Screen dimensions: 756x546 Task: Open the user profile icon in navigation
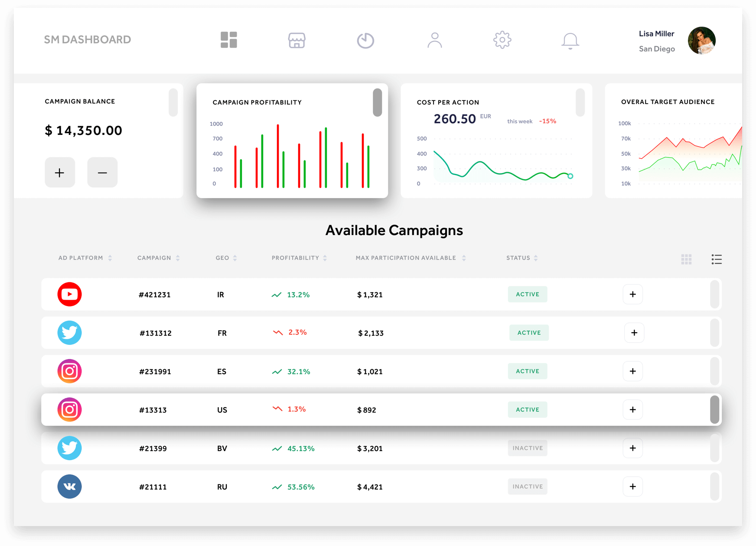pos(434,40)
